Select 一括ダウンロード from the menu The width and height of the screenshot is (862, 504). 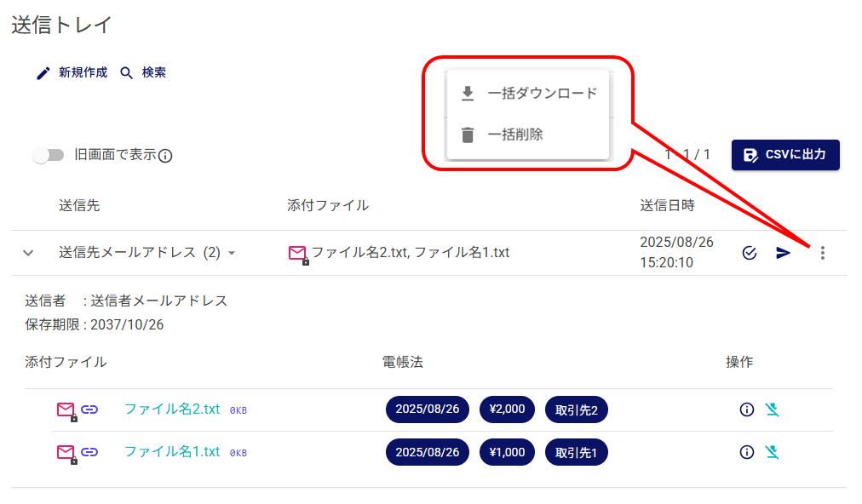click(x=528, y=94)
